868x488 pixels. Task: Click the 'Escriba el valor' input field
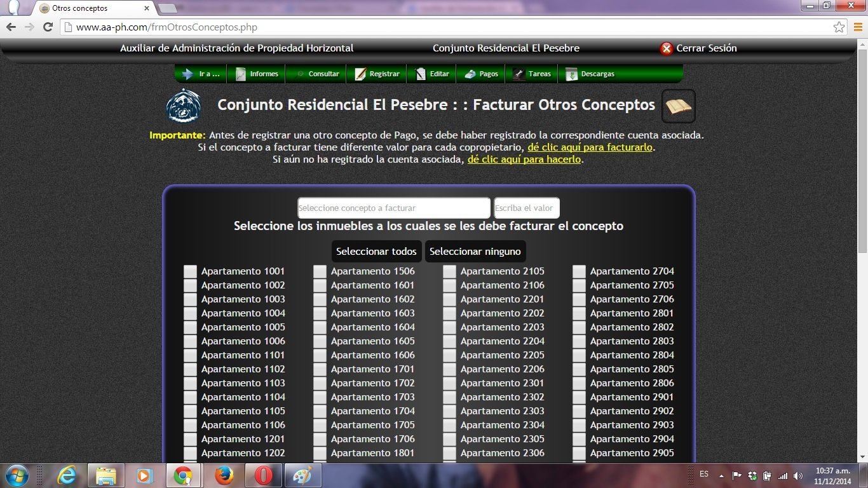527,208
